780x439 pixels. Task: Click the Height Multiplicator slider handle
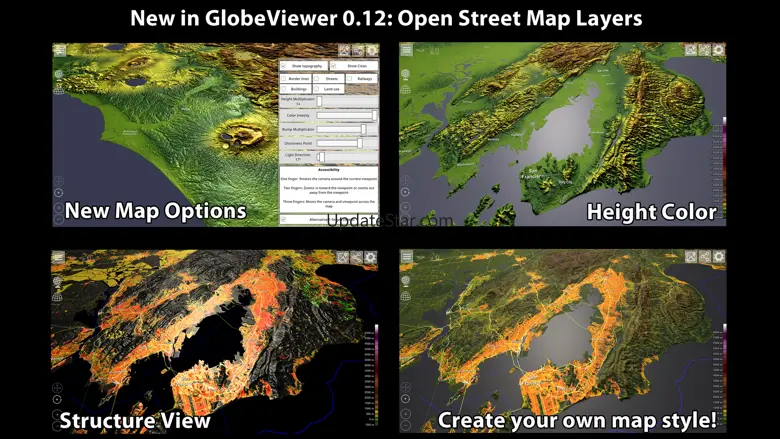point(319,101)
